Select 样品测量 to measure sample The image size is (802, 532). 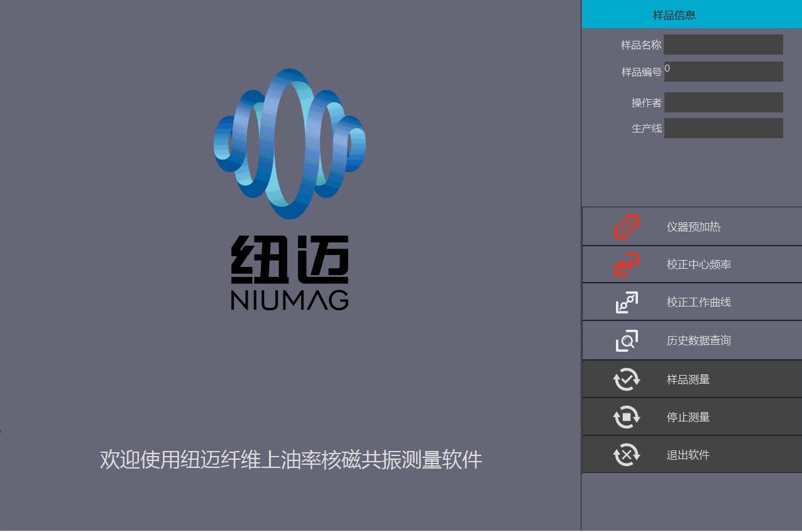692,379
